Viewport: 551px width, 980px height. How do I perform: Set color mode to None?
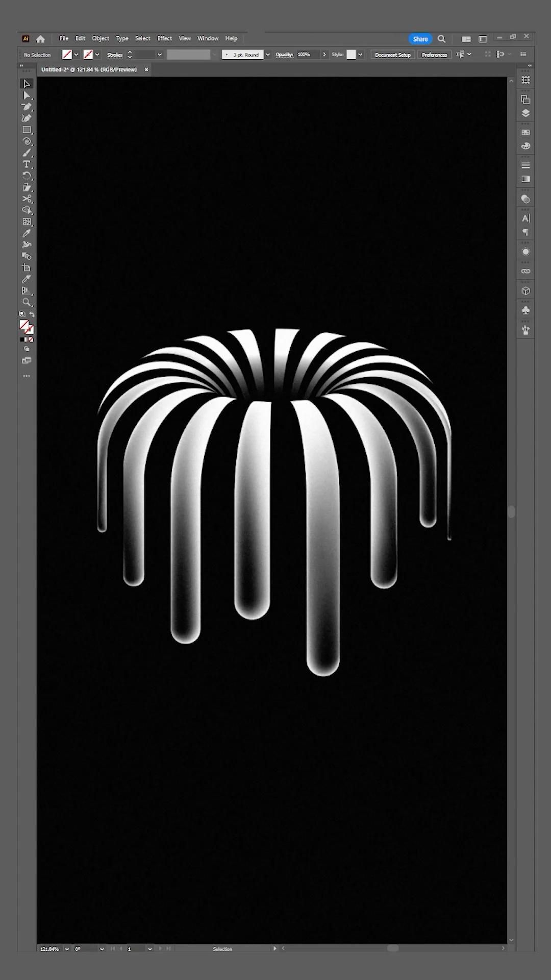click(x=31, y=339)
